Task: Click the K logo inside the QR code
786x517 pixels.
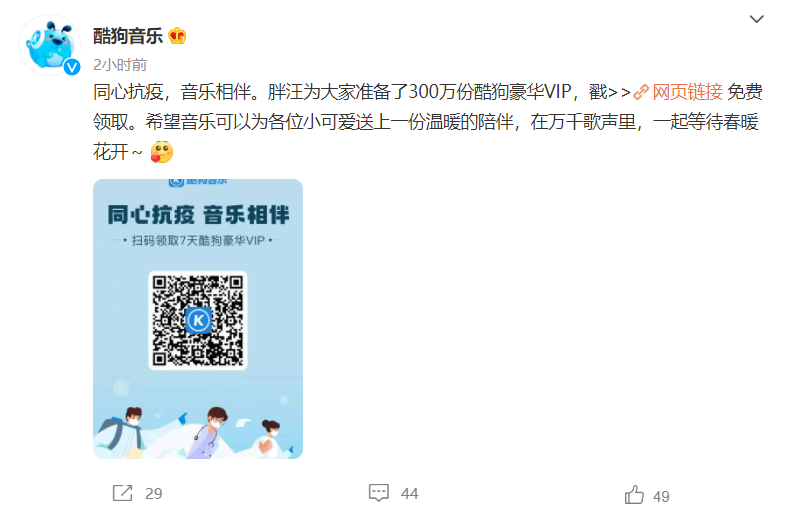Action: (198, 320)
